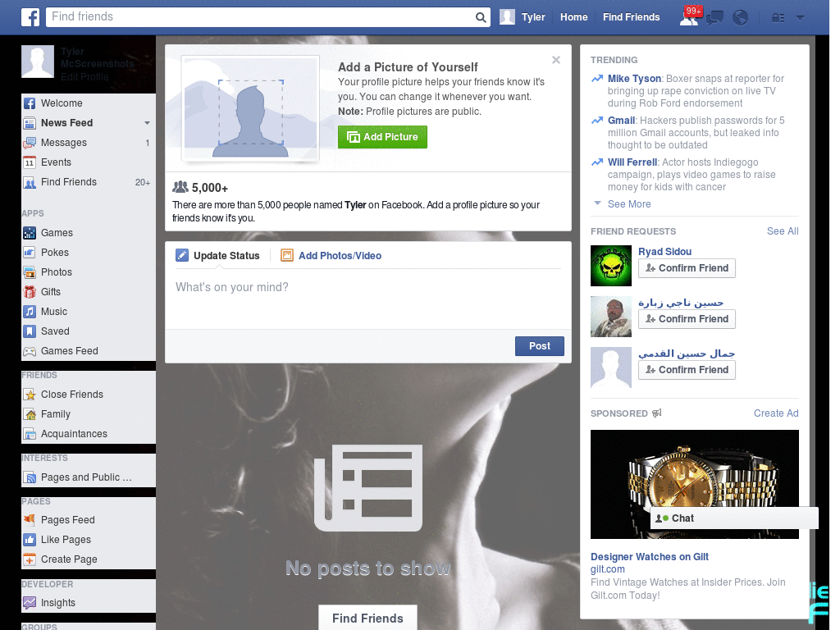Screen dimensions: 840x630
Task: Expand See More trending topics
Action: click(x=629, y=204)
